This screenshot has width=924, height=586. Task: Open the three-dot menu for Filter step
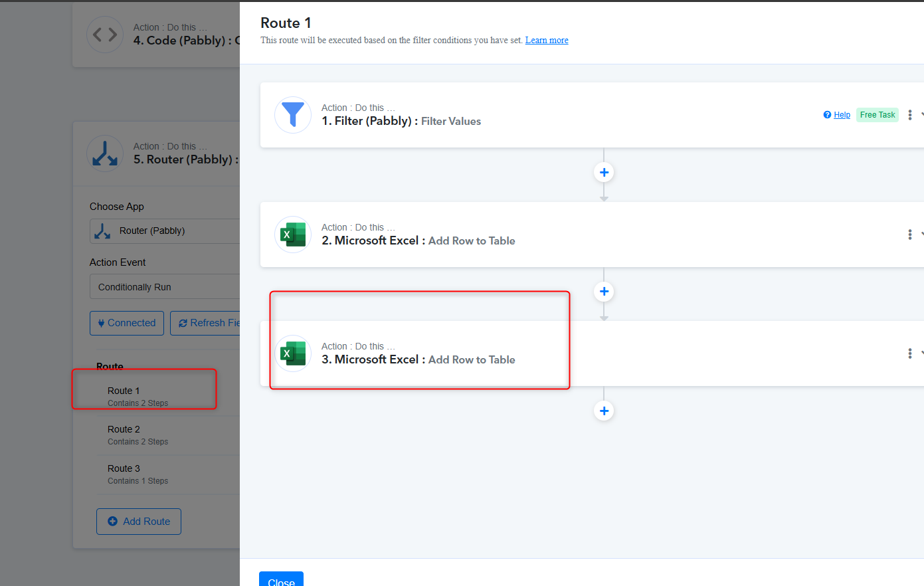(910, 115)
